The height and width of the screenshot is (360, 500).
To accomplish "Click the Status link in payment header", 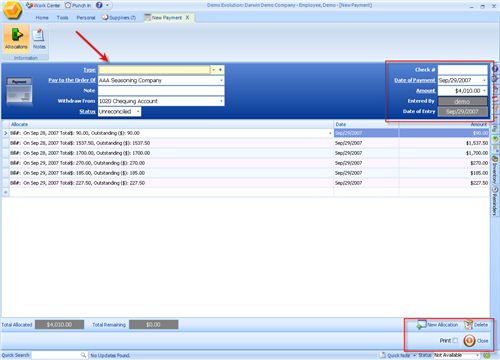I will click(x=87, y=112).
